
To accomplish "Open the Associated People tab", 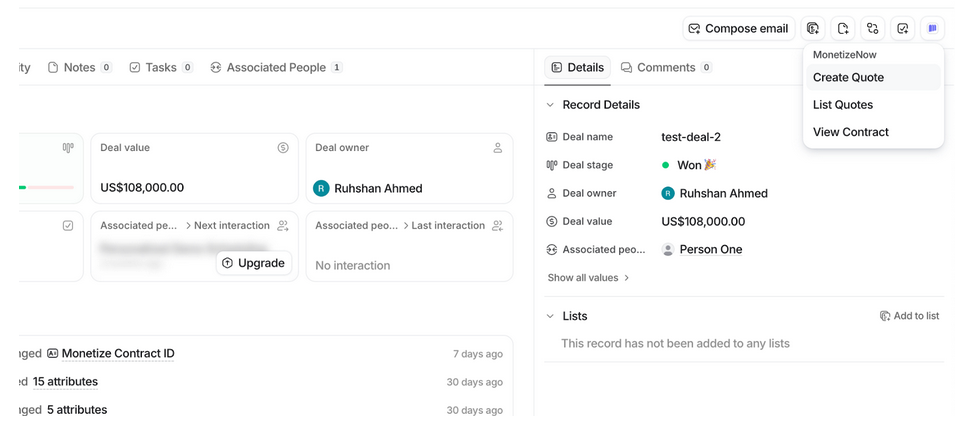I will tap(276, 68).
